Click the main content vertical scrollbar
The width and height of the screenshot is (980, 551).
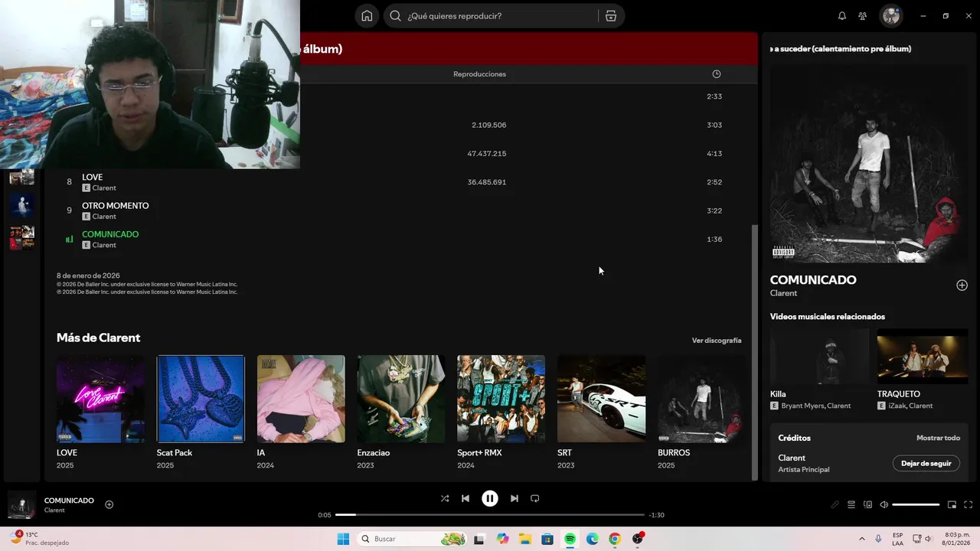coord(754,352)
